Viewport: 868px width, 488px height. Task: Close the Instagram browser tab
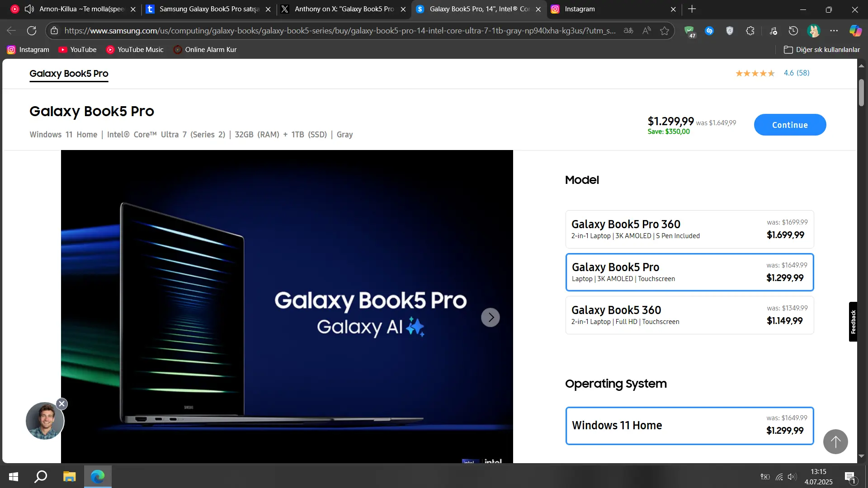click(x=673, y=9)
